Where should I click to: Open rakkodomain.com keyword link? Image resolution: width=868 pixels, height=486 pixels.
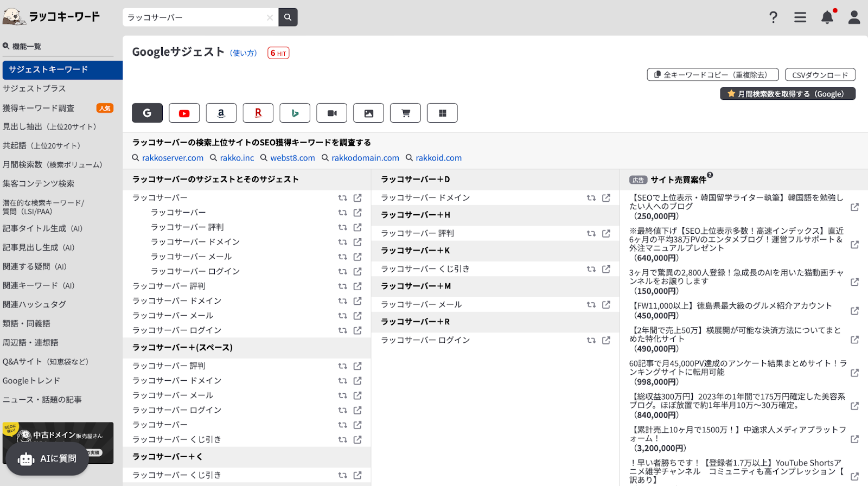coord(365,158)
